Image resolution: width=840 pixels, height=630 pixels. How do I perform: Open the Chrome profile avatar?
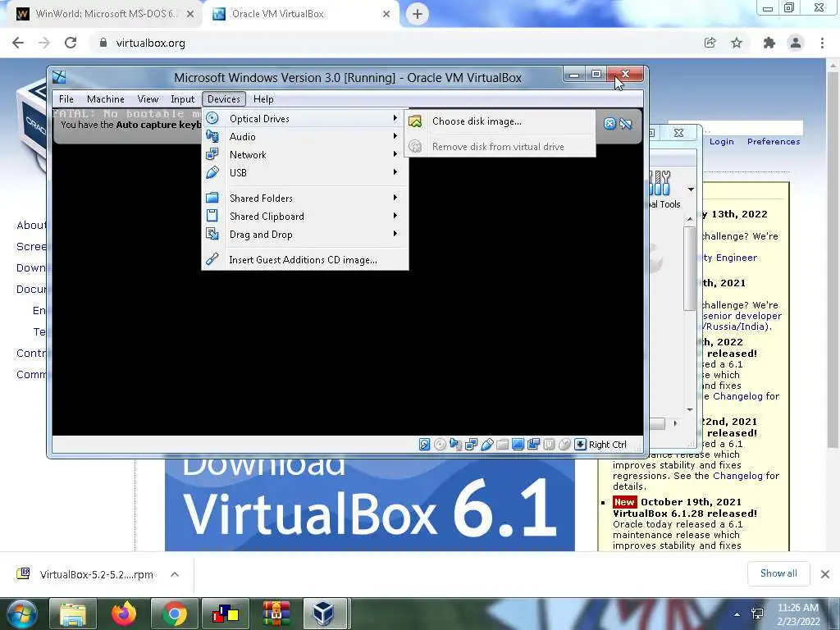(796, 43)
